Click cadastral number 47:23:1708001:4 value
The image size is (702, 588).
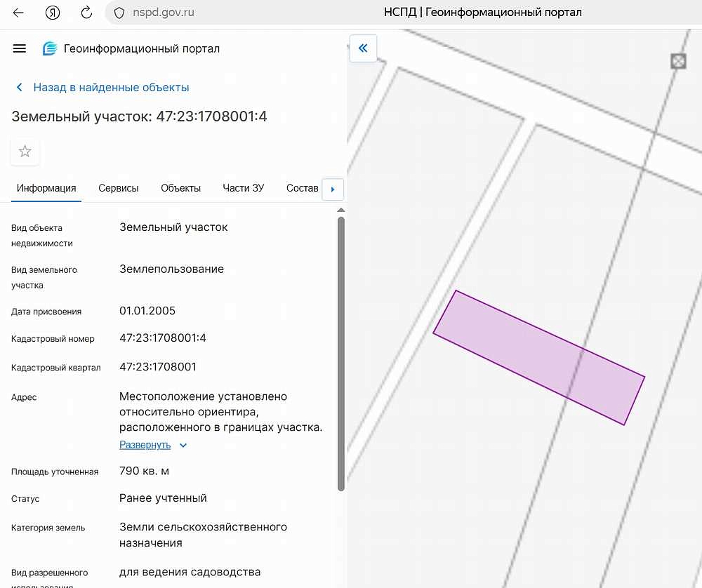point(163,338)
